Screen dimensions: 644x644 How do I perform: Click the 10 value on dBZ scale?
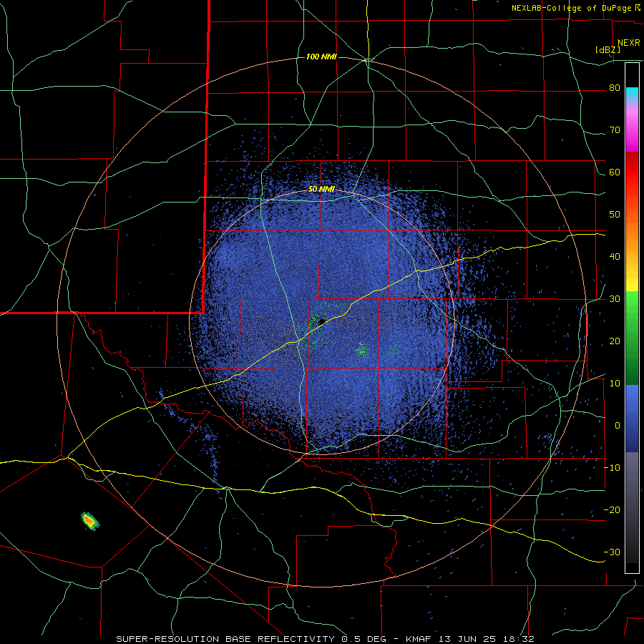pyautogui.click(x=615, y=384)
